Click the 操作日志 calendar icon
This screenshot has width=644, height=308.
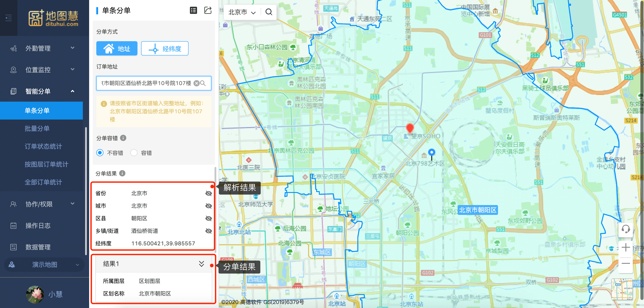click(13, 226)
